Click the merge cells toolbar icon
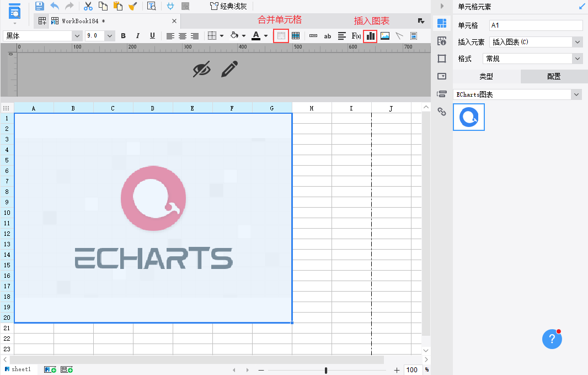This screenshot has height=375, width=588. [281, 36]
